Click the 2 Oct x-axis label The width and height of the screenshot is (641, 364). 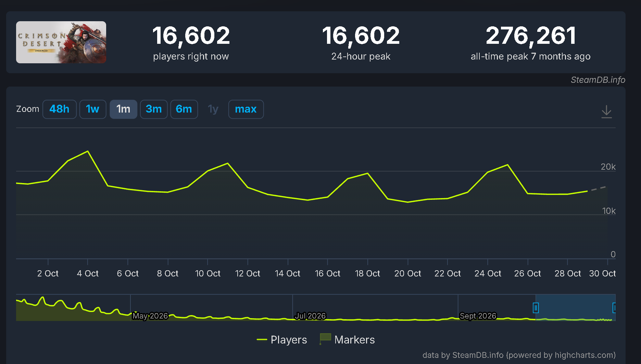pyautogui.click(x=48, y=273)
